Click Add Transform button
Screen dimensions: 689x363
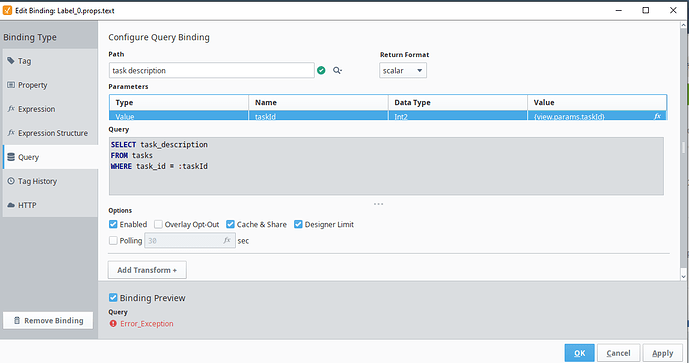147,270
